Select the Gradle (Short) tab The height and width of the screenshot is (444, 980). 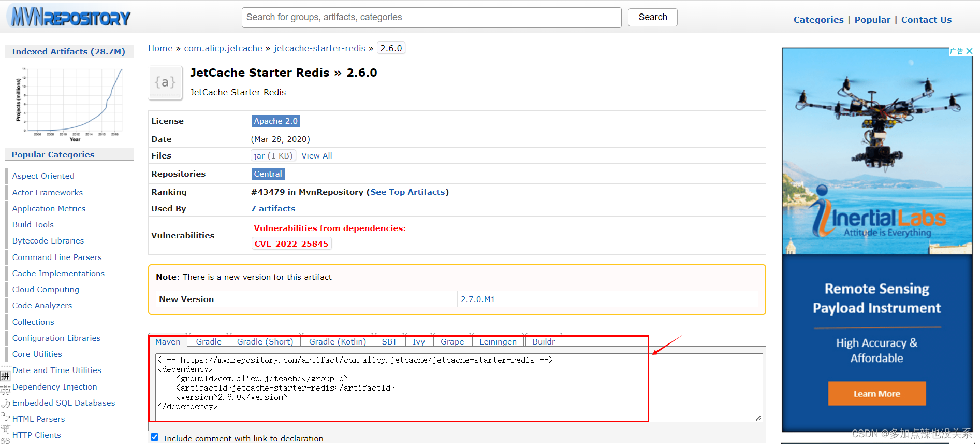click(x=265, y=341)
